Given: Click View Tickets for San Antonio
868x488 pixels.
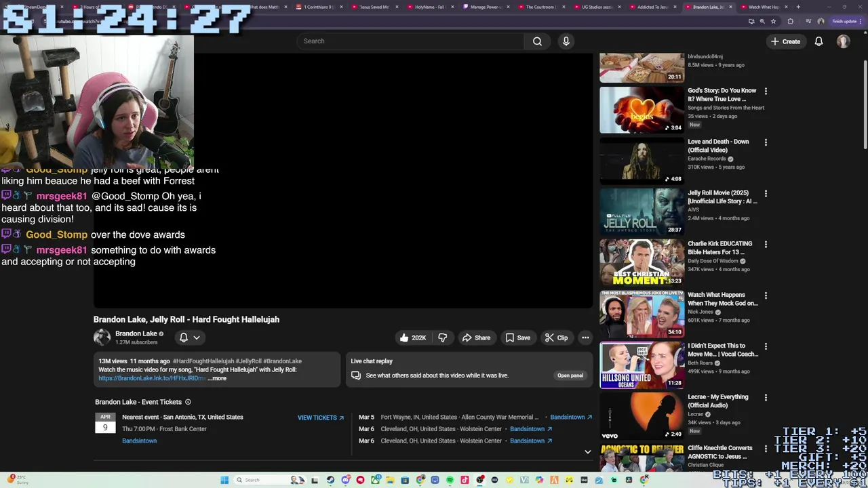Looking at the screenshot, I should 320,418.
